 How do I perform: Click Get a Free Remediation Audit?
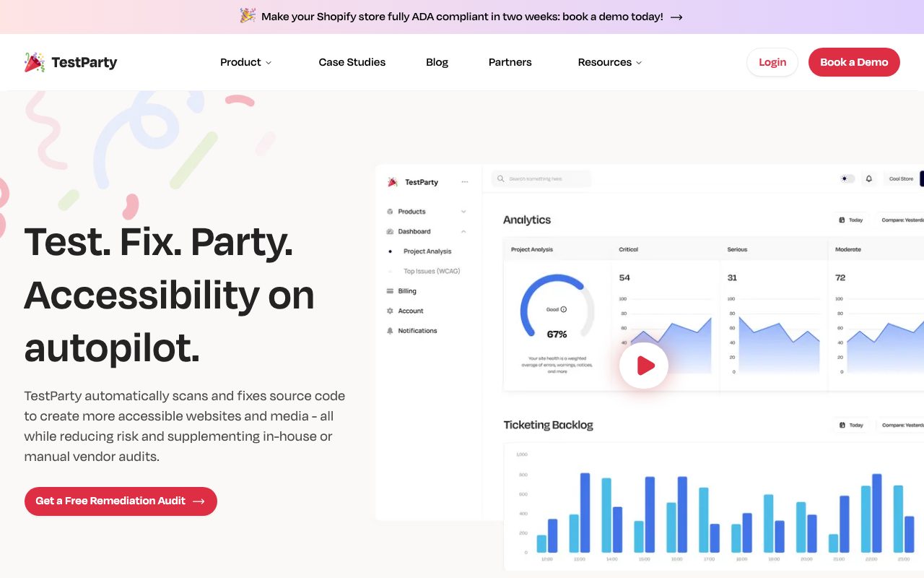121,501
